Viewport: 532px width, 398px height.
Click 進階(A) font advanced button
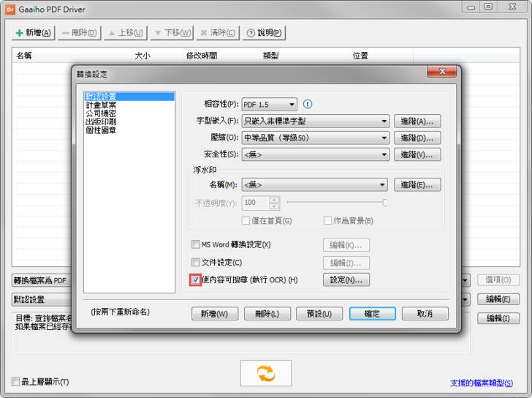(417, 121)
